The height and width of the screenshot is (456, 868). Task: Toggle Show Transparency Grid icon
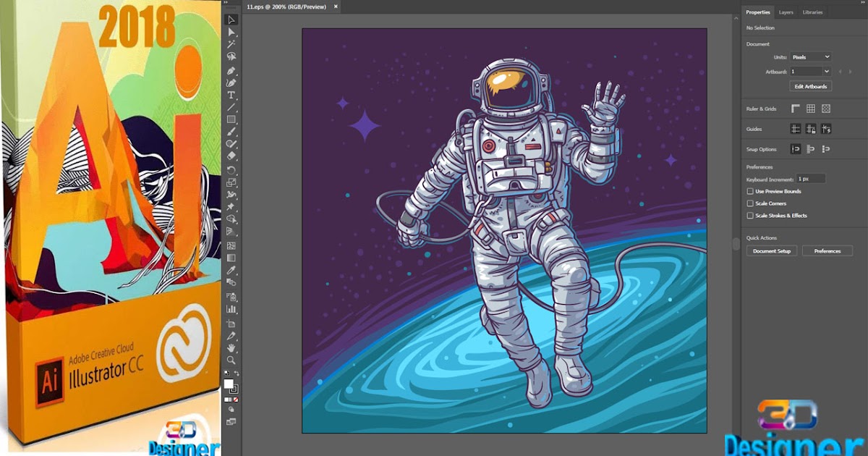tap(826, 109)
